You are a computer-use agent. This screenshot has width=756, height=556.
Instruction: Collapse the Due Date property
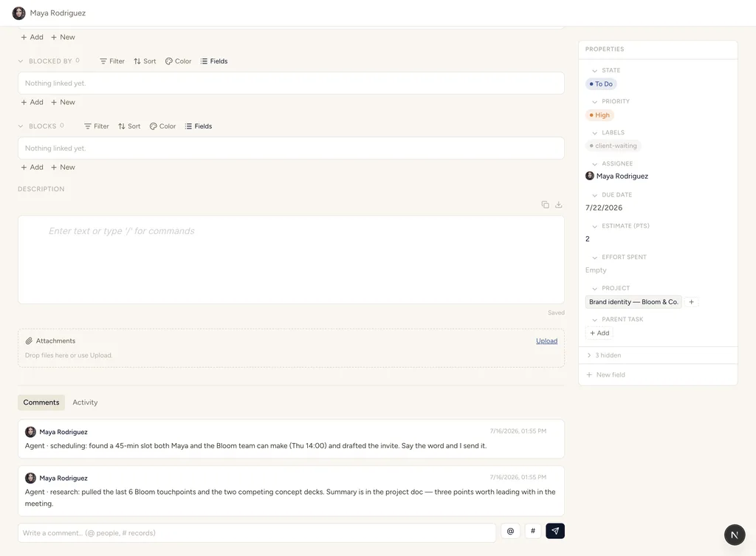click(x=594, y=195)
